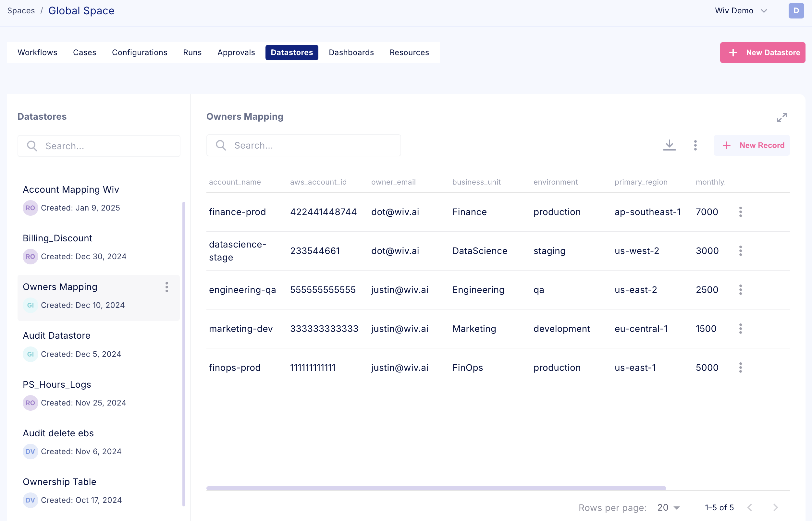Switch to the Dashboards tab
This screenshot has height=521, width=812.
pos(351,53)
